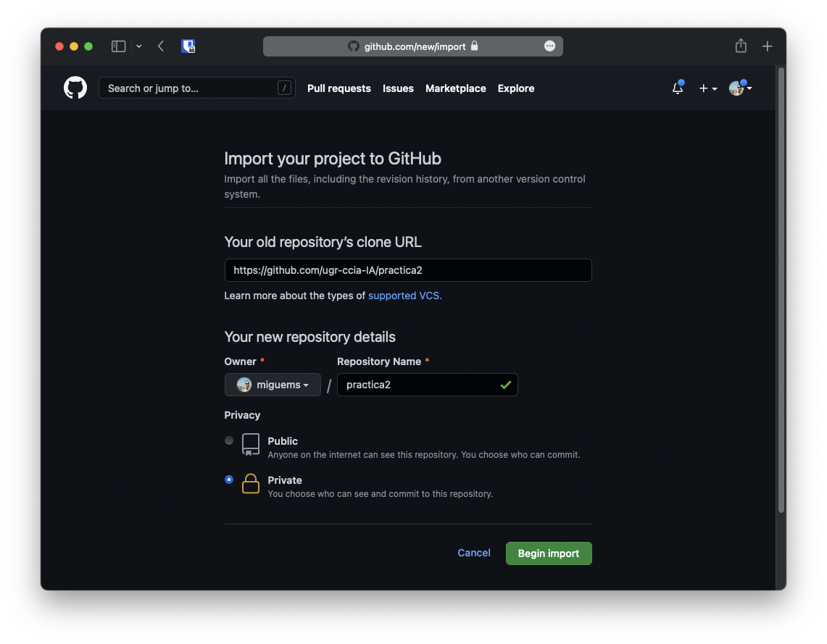This screenshot has width=827, height=644.
Task: Follow the supported VCS link
Action: pyautogui.click(x=404, y=296)
